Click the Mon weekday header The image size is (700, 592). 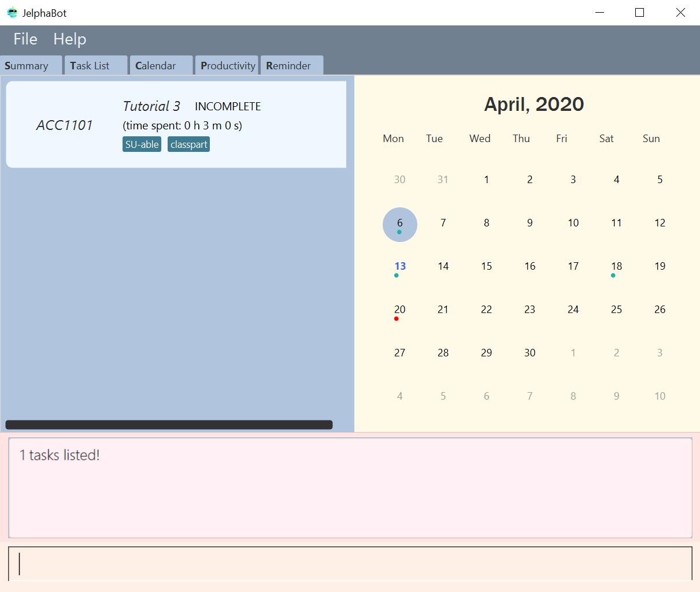393,139
